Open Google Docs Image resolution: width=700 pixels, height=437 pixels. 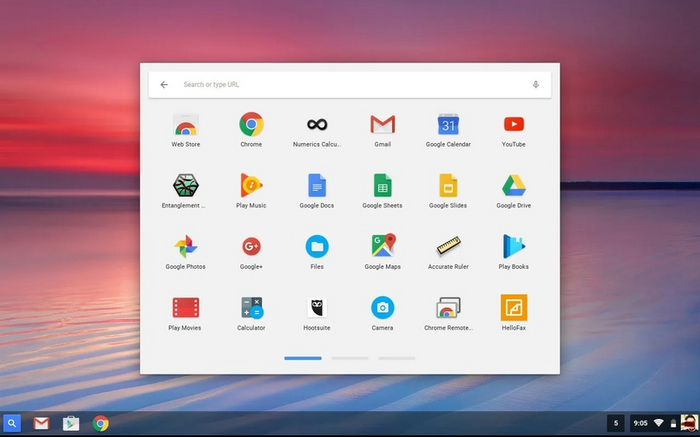point(317,186)
